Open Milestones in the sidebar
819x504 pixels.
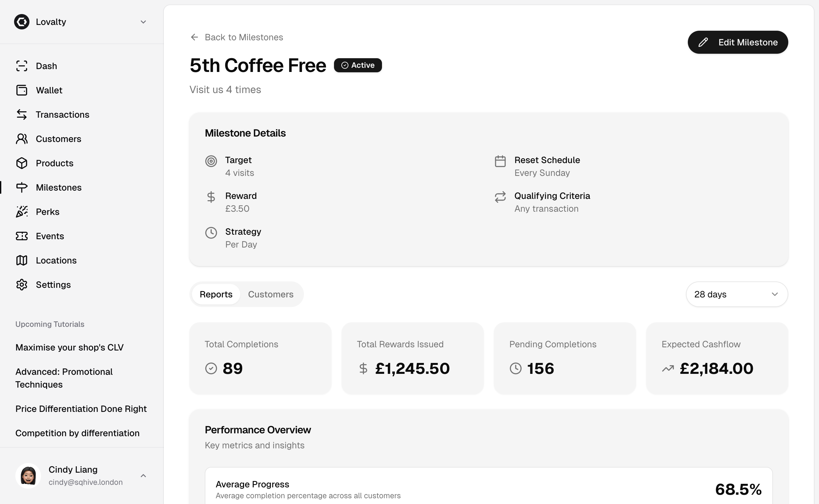click(59, 188)
